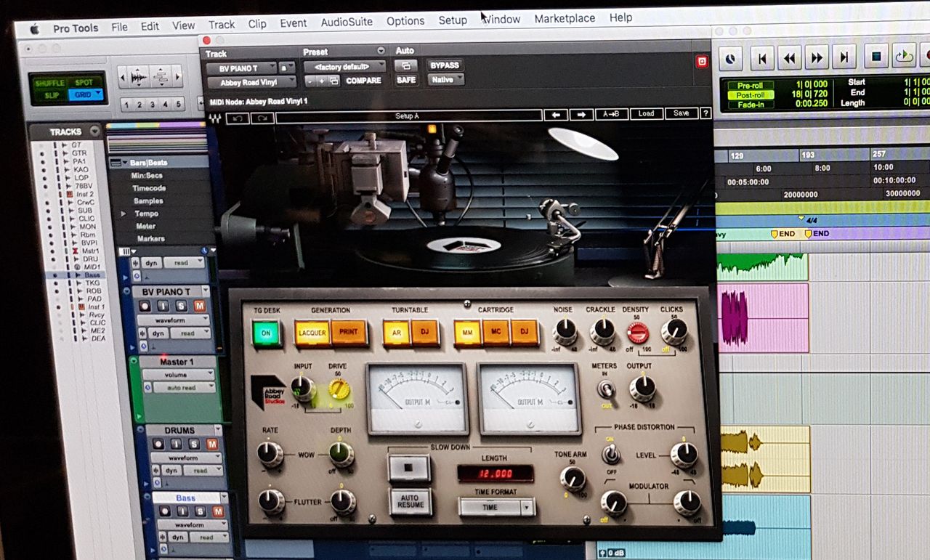The height and width of the screenshot is (560, 930).
Task: Unmute the BV PIANO T track
Action: 199,307
